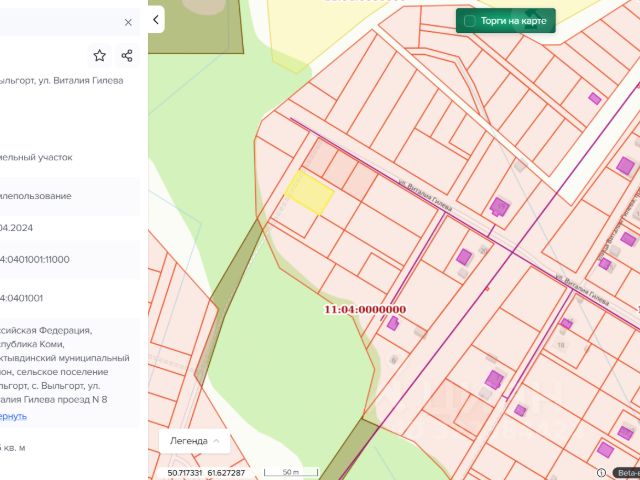Select the purple building beside ул. Виталия Гилева
The image size is (640, 480).
click(x=499, y=207)
